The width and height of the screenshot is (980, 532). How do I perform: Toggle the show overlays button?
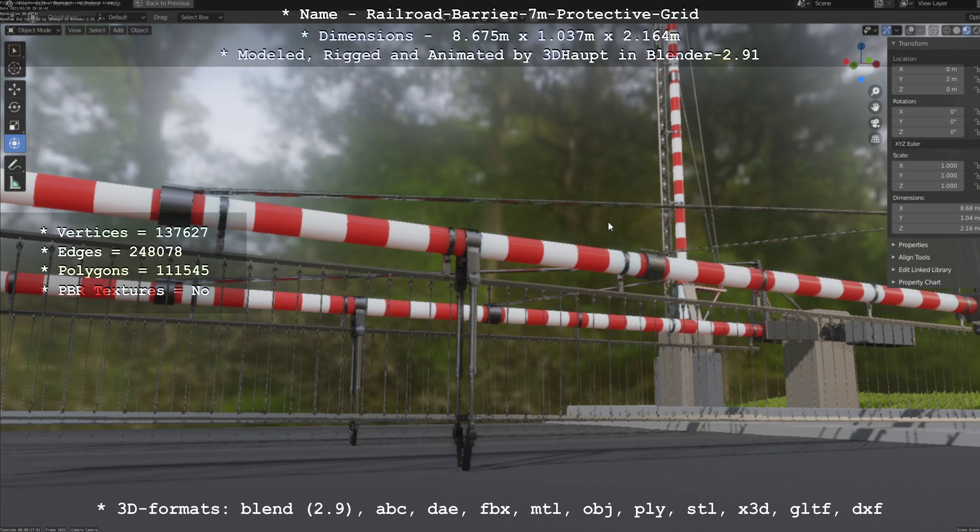click(x=910, y=30)
